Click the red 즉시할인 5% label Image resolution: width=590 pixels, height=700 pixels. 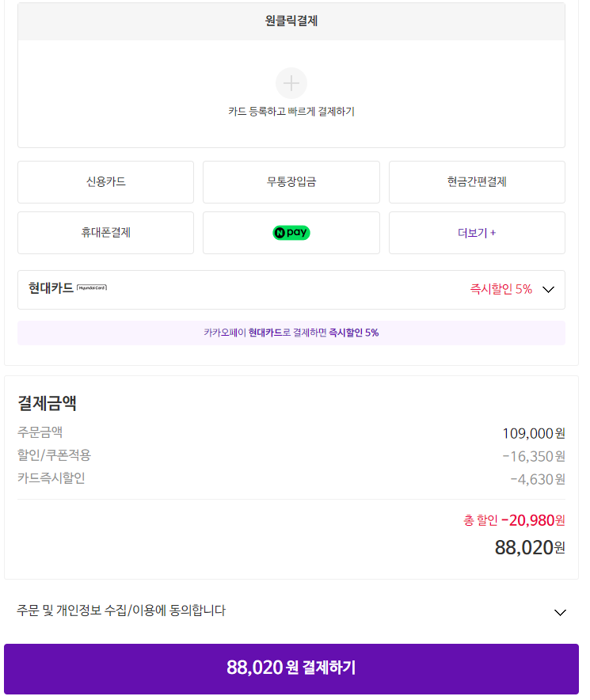tap(501, 289)
